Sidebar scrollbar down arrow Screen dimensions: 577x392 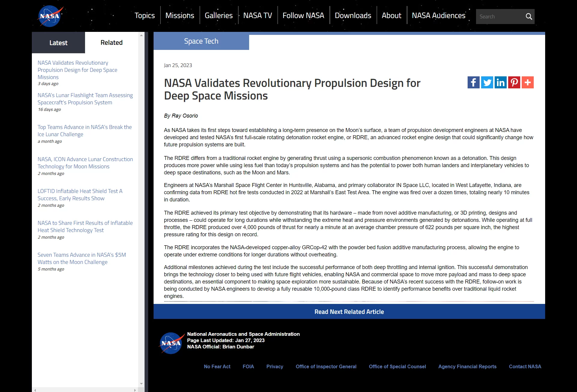click(x=141, y=384)
